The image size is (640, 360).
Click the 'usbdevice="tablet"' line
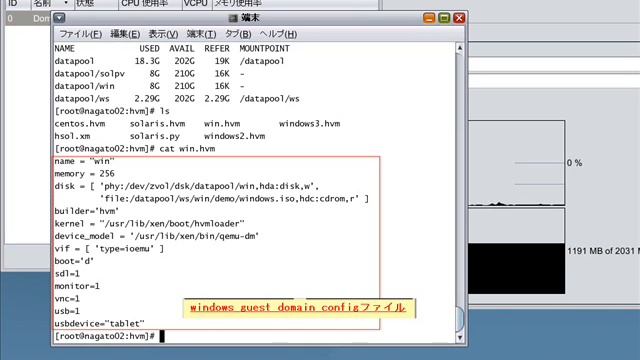[99, 324]
